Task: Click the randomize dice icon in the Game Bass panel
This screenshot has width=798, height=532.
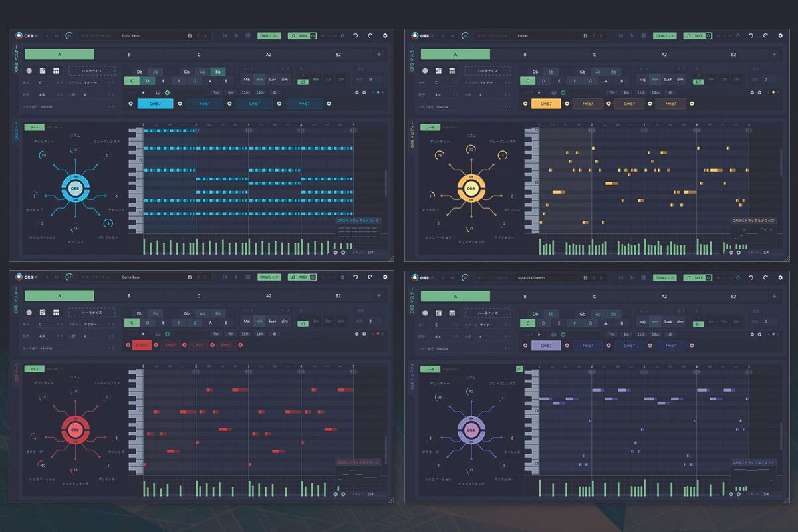Action: pos(29,313)
